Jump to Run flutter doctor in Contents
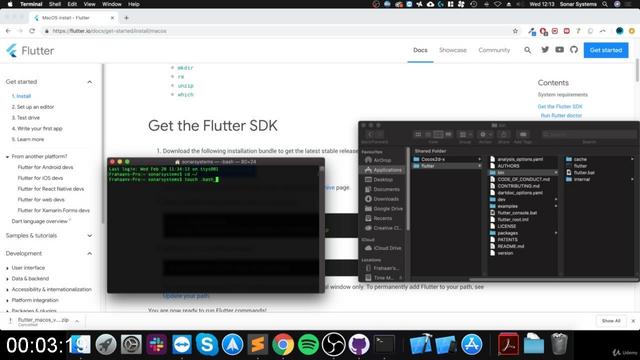The image size is (640, 360). click(x=561, y=116)
